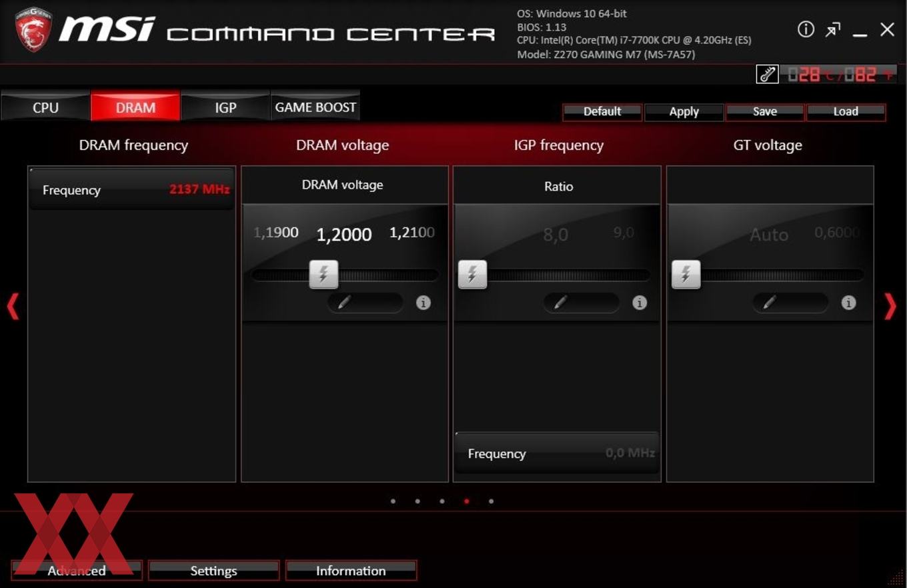
Task: Click the 8,0 IGP ratio value
Action: click(x=556, y=235)
